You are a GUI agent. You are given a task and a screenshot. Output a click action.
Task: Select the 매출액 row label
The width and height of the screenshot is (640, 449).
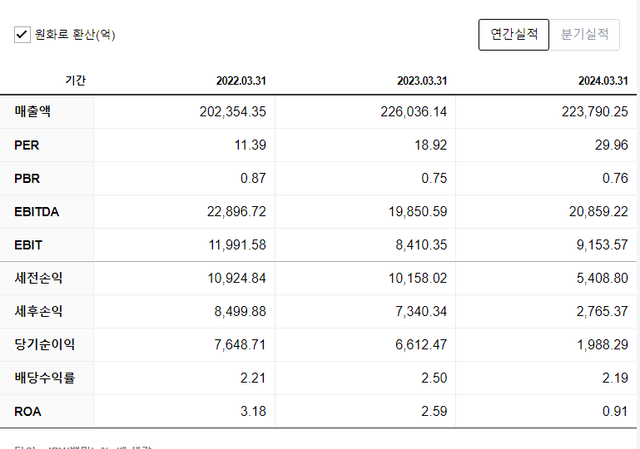point(33,111)
